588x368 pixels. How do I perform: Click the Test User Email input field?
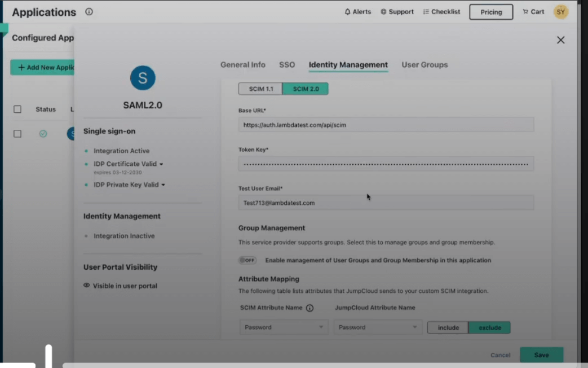pos(386,203)
